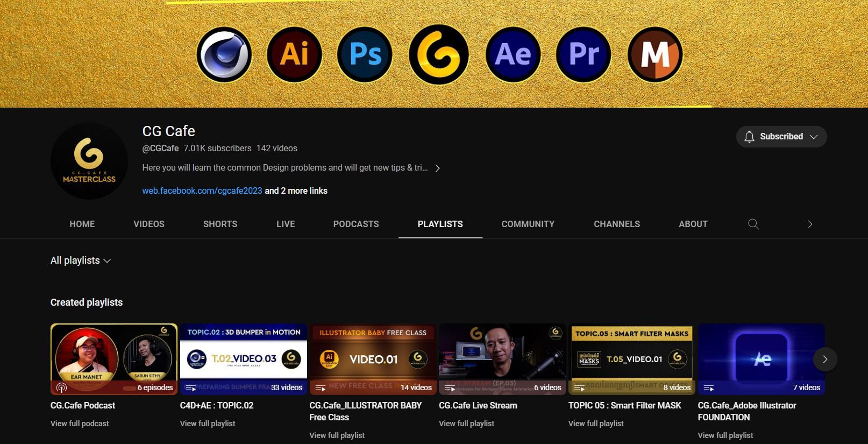Viewport: 868px width, 444px height.
Task: Click the Photoshop Ps icon in banner
Action: [x=365, y=54]
